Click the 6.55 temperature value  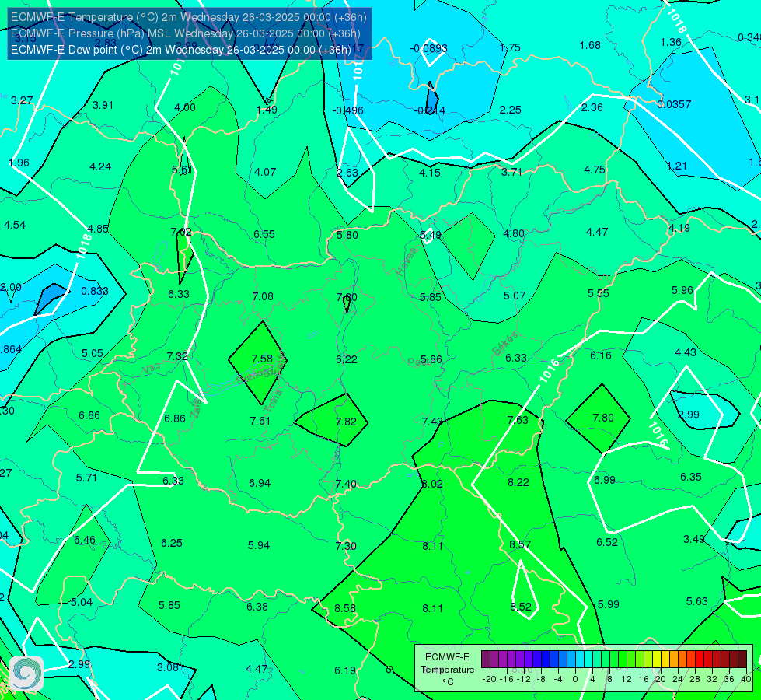point(264,234)
